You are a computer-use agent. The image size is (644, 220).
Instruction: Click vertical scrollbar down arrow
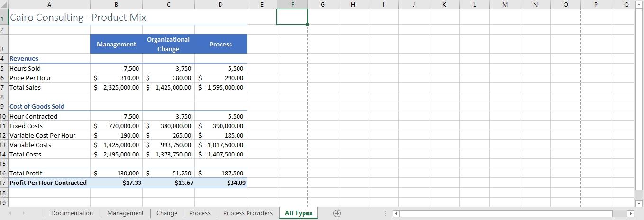639,203
